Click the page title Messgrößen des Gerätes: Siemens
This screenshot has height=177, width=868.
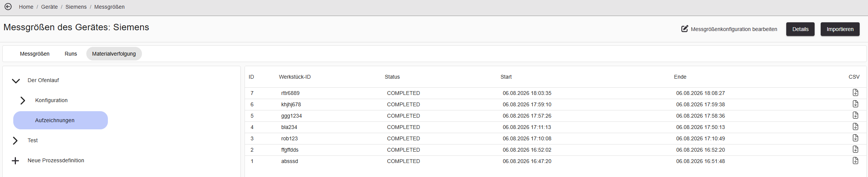click(76, 27)
